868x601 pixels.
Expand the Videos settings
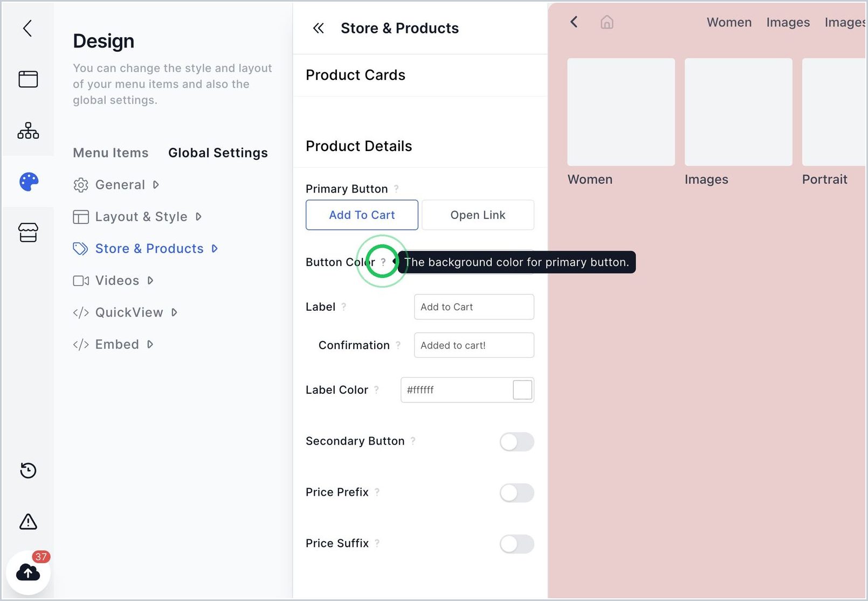[113, 281]
